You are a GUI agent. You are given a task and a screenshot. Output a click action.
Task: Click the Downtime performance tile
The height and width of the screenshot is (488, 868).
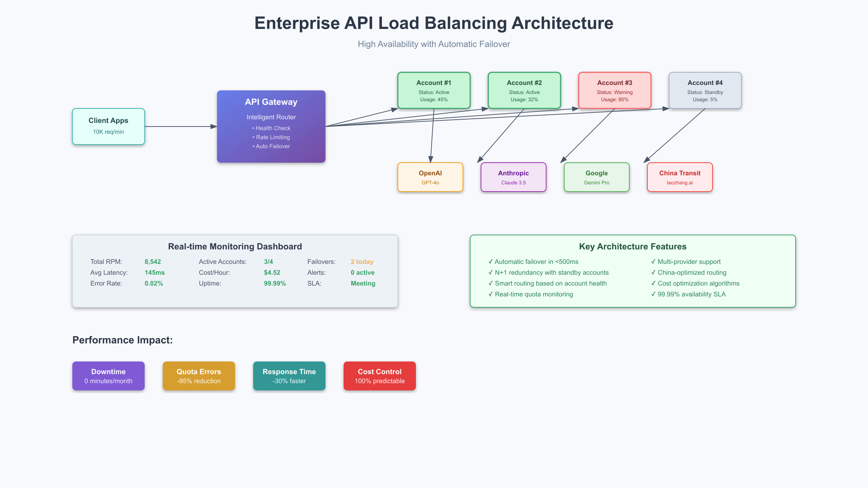[109, 376]
